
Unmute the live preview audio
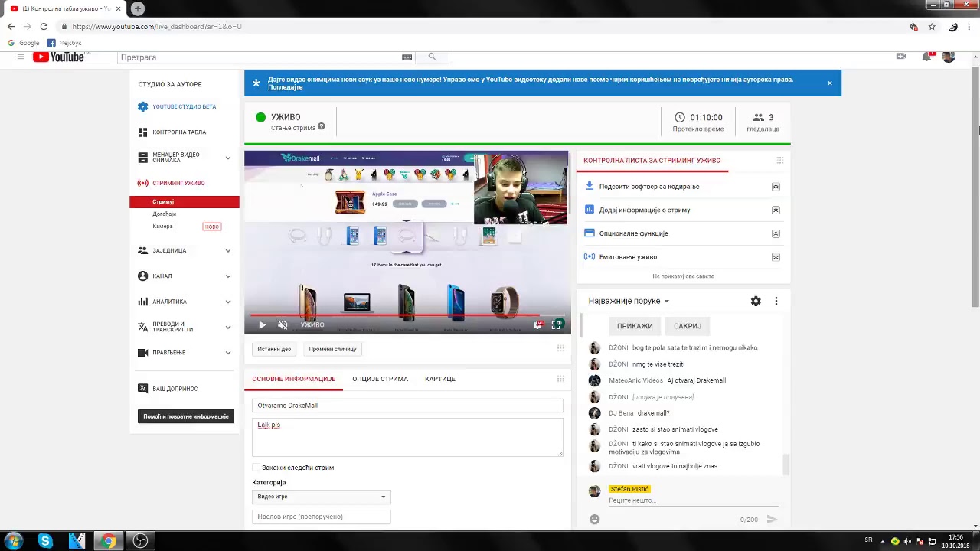(x=283, y=325)
